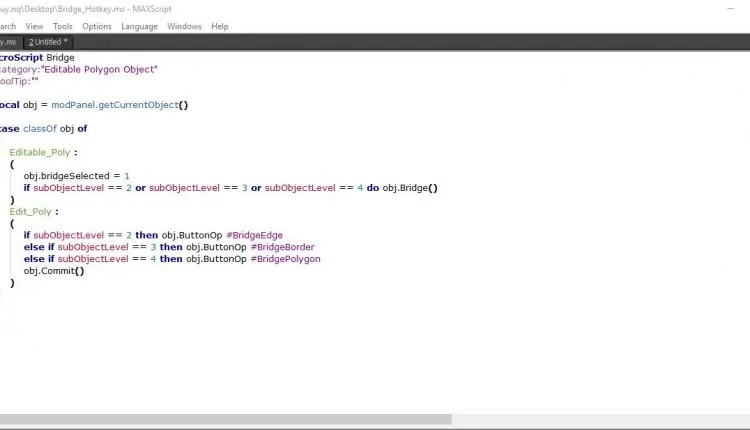Open the Tools menu
The image size is (750, 430).
point(64,26)
